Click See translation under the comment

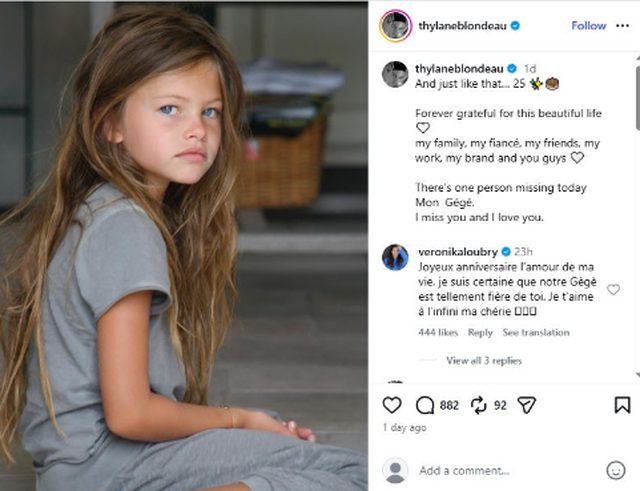click(x=536, y=332)
